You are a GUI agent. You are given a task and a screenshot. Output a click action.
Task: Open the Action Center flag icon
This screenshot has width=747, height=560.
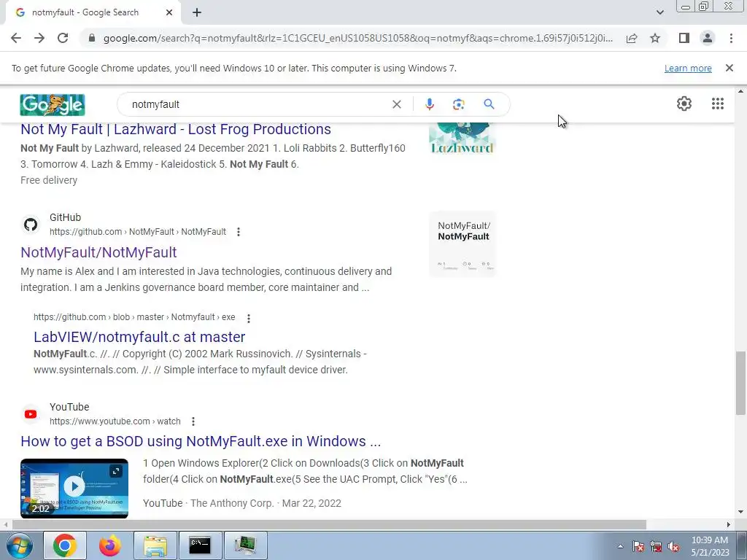coord(638,546)
